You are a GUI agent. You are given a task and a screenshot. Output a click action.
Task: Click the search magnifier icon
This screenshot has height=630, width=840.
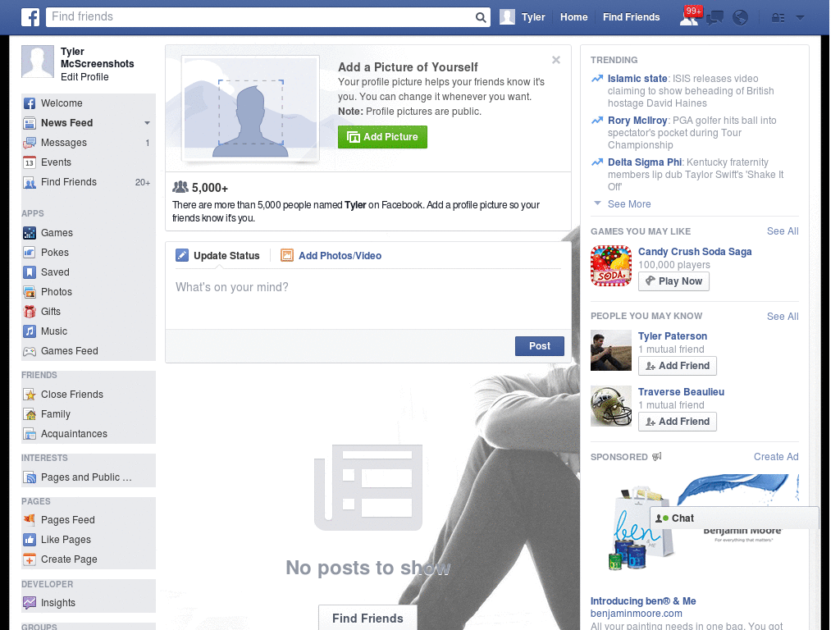(x=481, y=18)
